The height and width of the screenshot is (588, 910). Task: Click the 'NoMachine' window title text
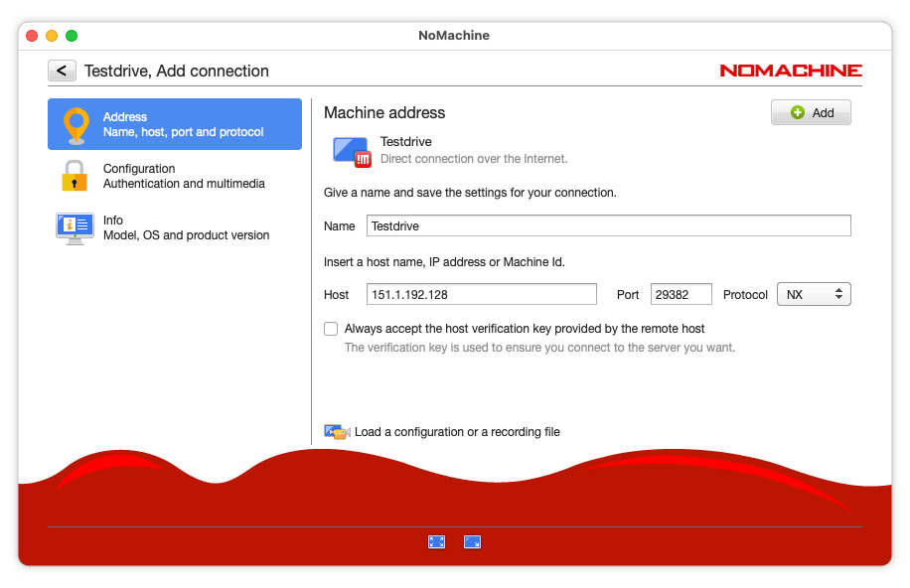tap(454, 36)
